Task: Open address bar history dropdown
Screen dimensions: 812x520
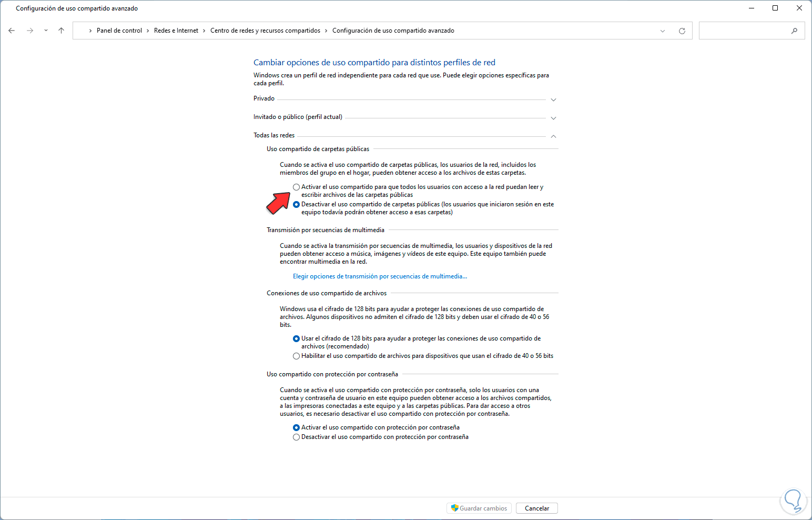Action: (x=663, y=31)
